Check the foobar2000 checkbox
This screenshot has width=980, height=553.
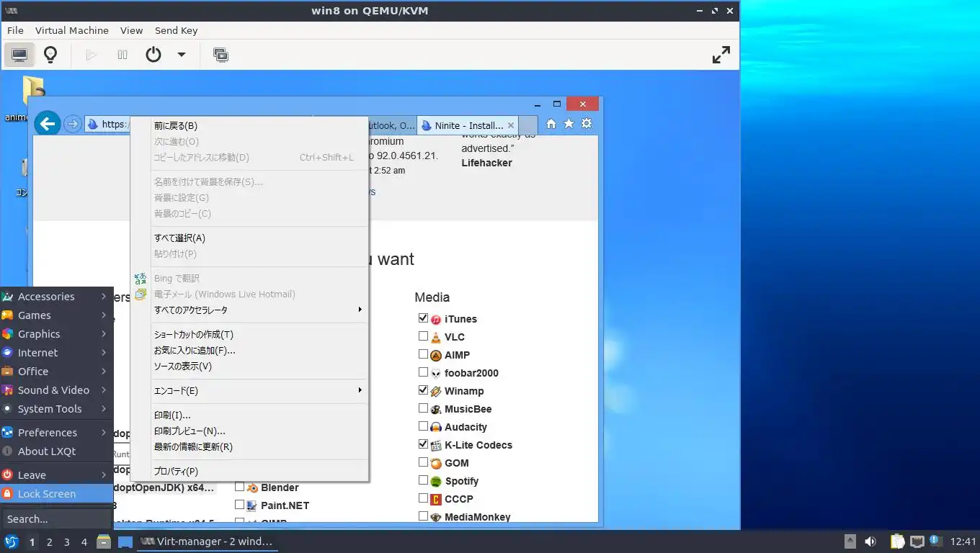[x=423, y=372]
